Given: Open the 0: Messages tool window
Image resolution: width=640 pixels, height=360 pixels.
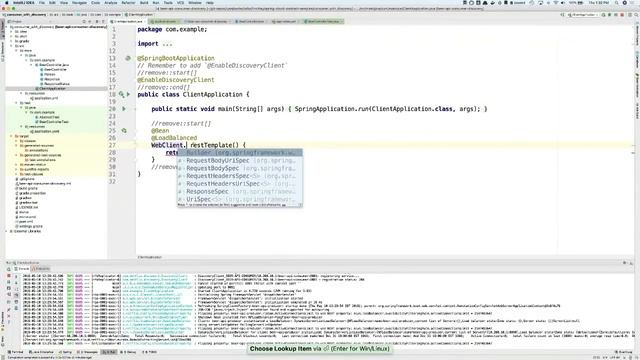Looking at the screenshot, I should (x=87, y=352).
